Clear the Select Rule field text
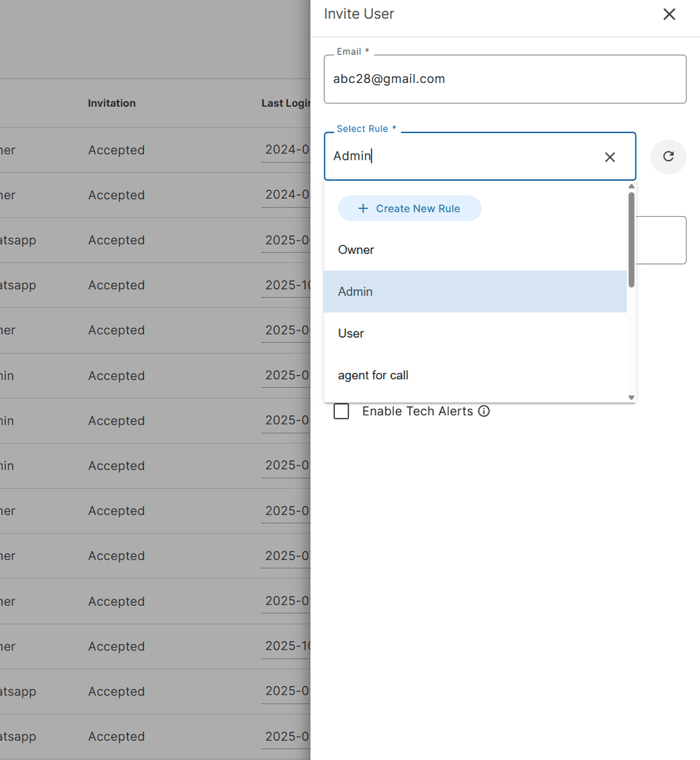The width and height of the screenshot is (700, 760). coord(610,157)
